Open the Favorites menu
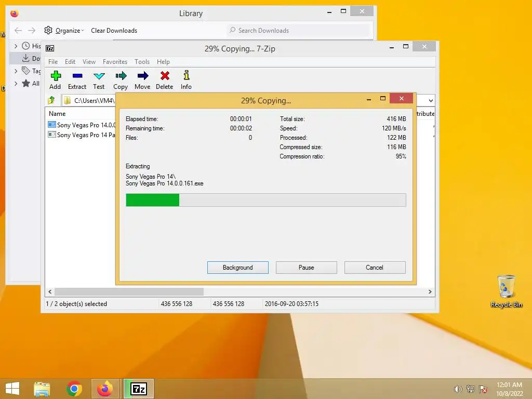Screen dimensions: 532x399 115,62
